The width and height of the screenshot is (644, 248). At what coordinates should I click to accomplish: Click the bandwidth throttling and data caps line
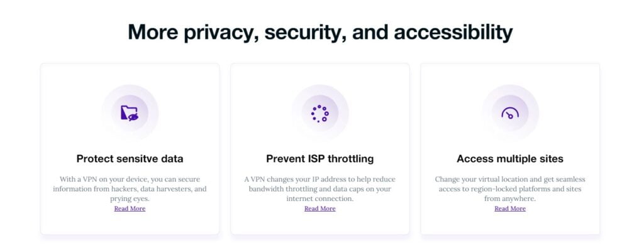pyautogui.click(x=320, y=189)
